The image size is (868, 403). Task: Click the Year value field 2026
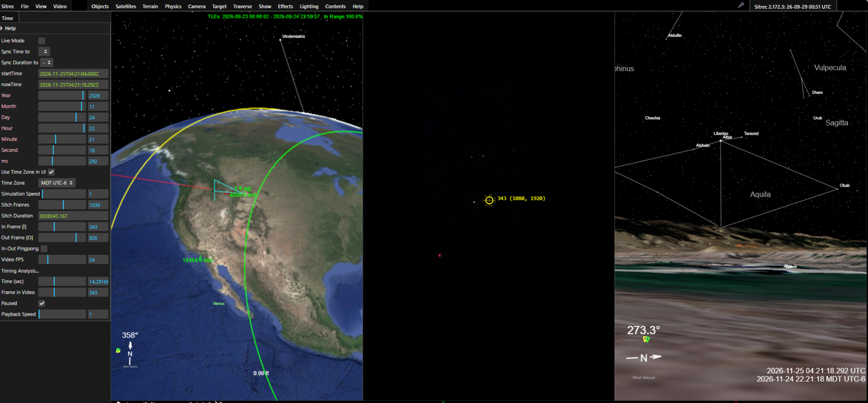pos(98,95)
